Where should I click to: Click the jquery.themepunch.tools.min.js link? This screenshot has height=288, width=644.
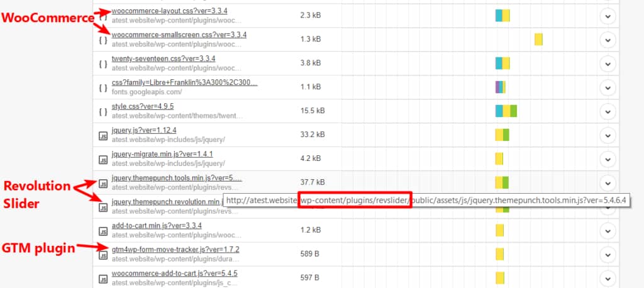(177, 178)
